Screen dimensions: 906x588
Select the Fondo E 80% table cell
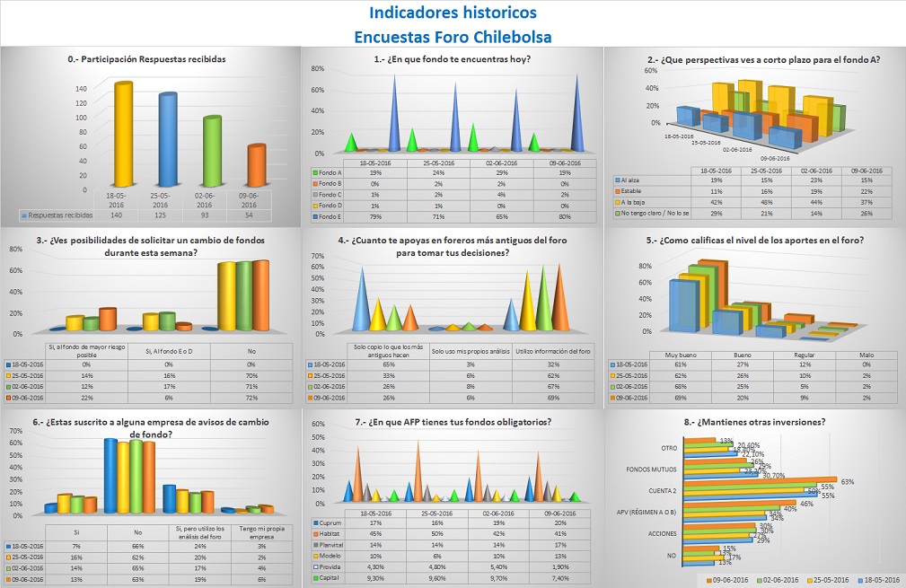pos(565,216)
